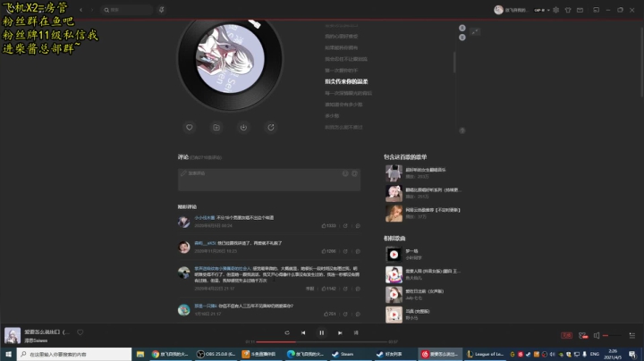Mute using the volume speaker icon
The image size is (644, 361).
click(x=597, y=336)
